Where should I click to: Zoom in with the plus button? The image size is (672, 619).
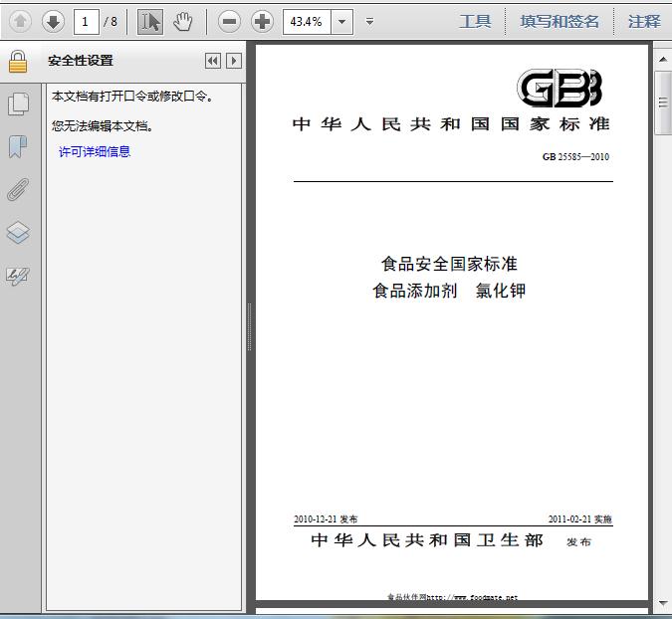click(262, 21)
